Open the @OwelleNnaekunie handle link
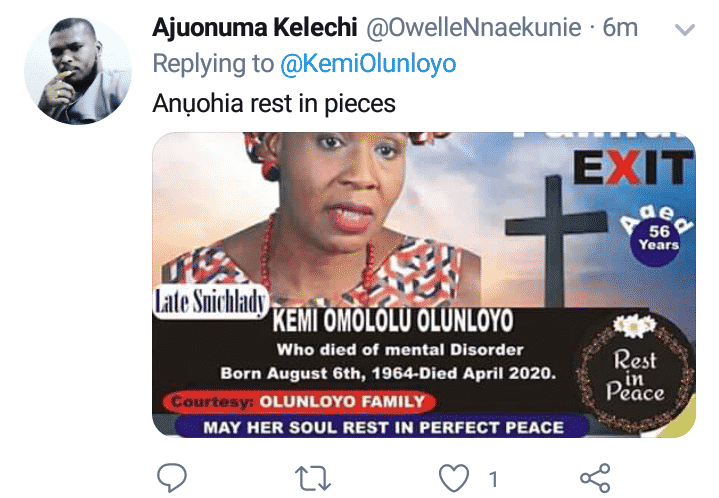Viewport: 719px width, 498px height. [x=474, y=28]
